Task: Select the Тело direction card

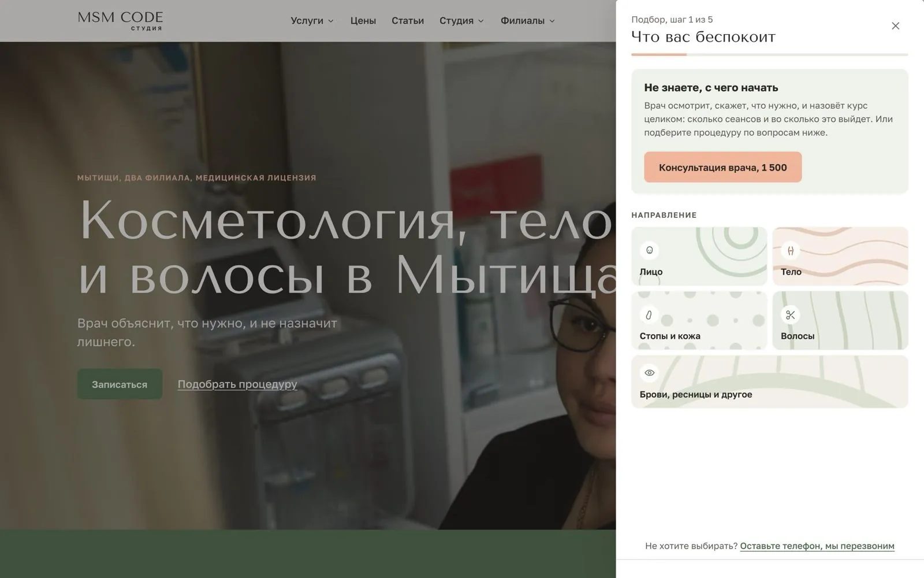Action: (840, 256)
